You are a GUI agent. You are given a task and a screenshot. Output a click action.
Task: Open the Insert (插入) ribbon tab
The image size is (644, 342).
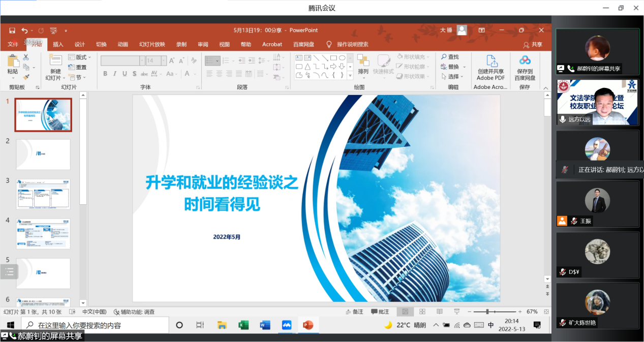click(x=58, y=44)
